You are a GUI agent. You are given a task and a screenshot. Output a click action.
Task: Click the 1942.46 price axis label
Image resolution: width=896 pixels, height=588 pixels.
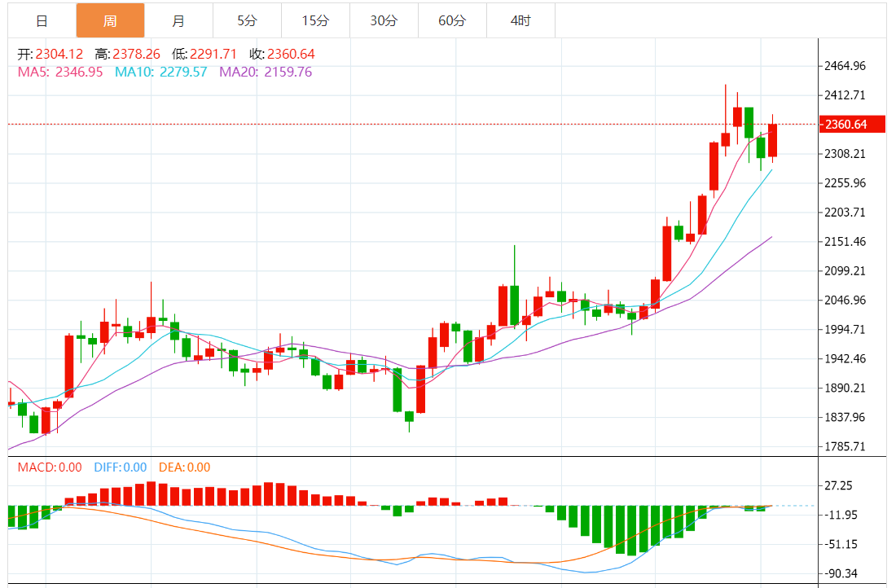click(x=845, y=358)
